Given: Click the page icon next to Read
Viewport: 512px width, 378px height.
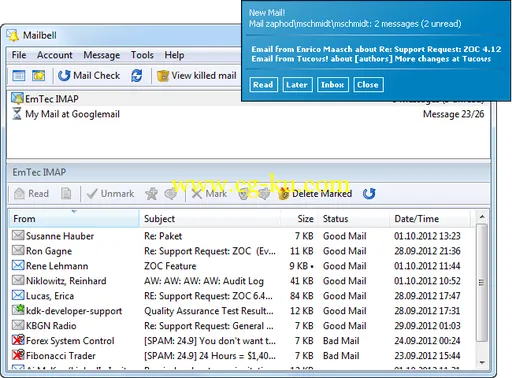Looking at the screenshot, I should tap(66, 193).
